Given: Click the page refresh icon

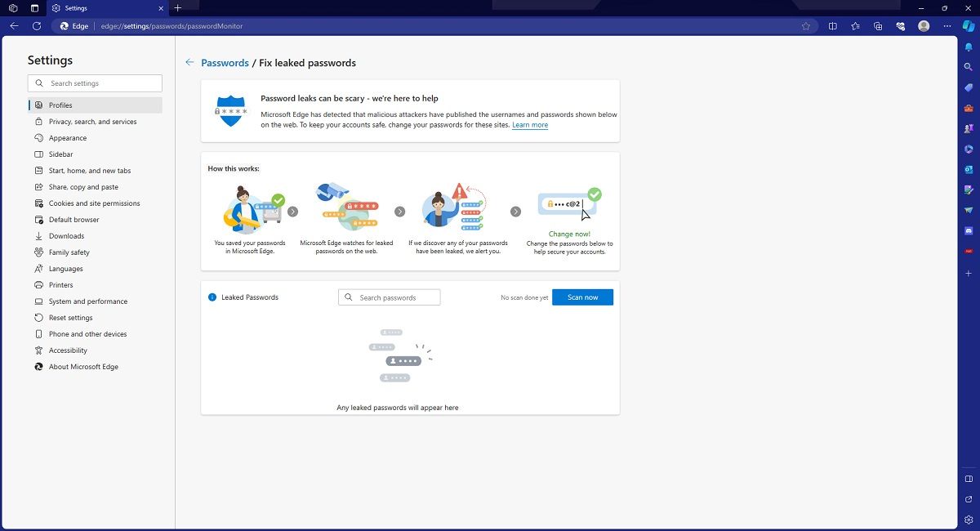Looking at the screenshot, I should click(36, 25).
